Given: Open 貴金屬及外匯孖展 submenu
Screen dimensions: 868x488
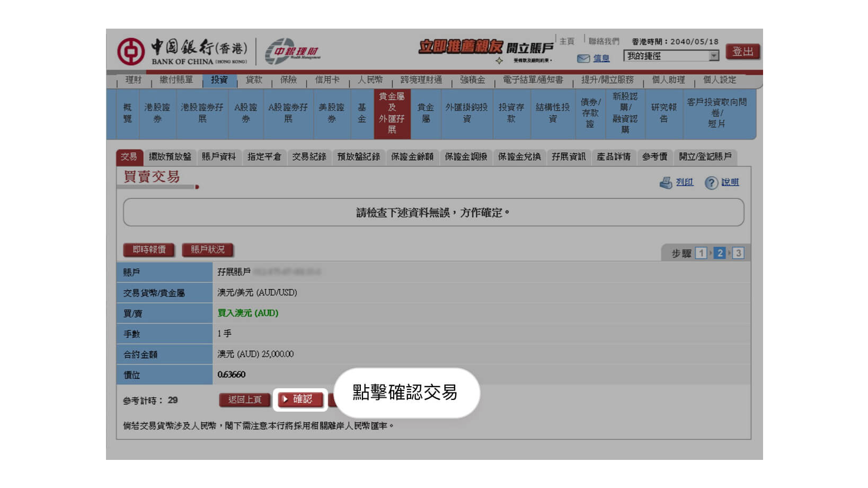Looking at the screenshot, I should click(392, 112).
